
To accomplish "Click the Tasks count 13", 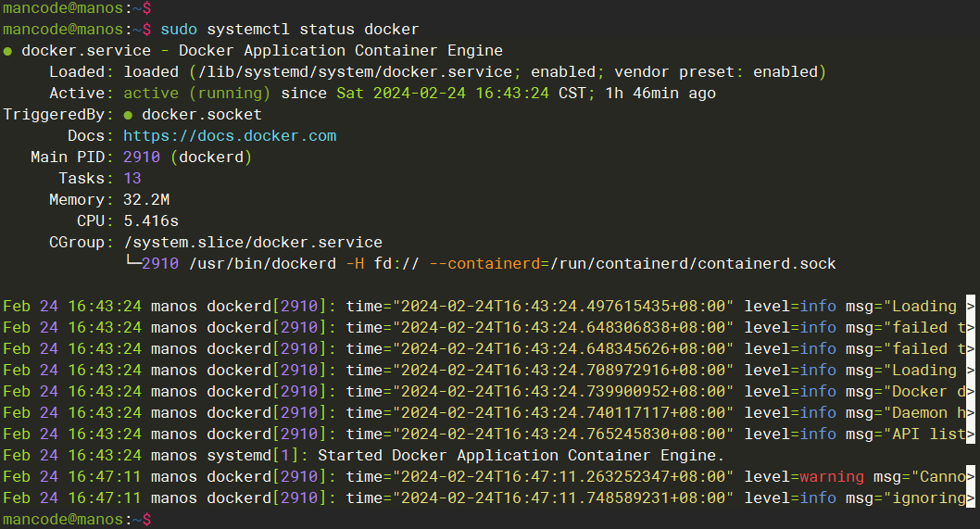I will pyautogui.click(x=132, y=179).
